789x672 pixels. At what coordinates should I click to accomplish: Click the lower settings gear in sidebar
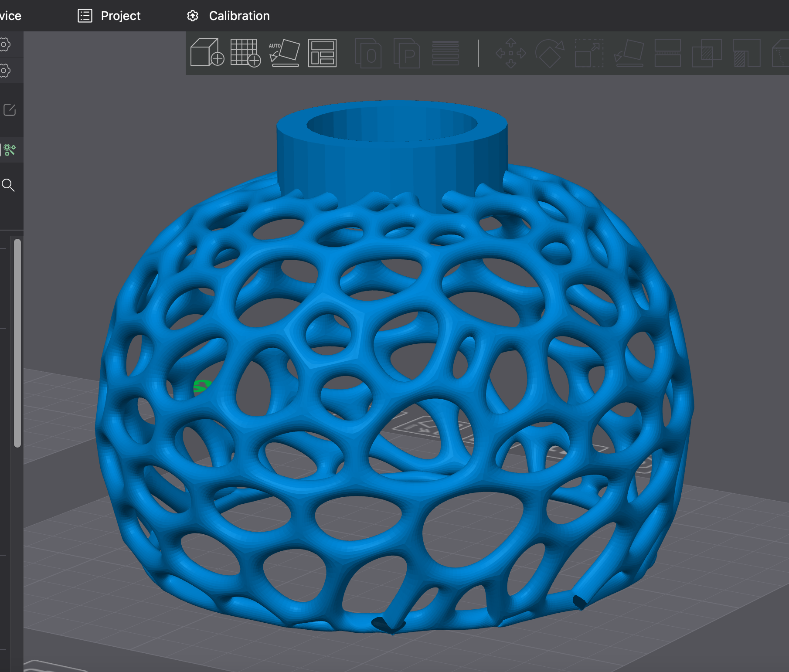pyautogui.click(x=5, y=71)
